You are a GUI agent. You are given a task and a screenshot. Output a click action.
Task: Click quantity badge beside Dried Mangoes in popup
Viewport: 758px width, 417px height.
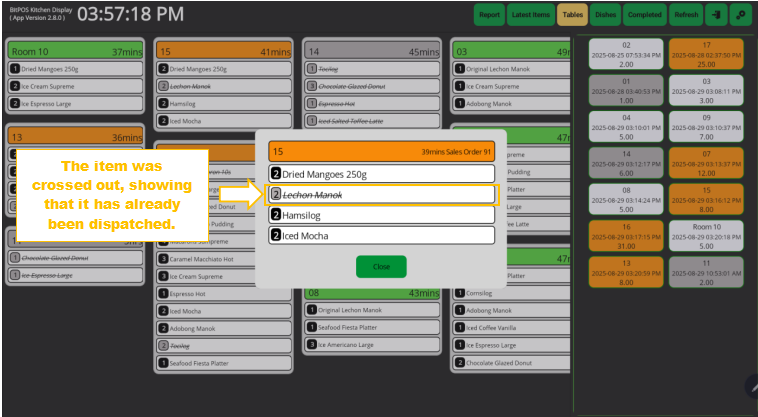pos(277,174)
